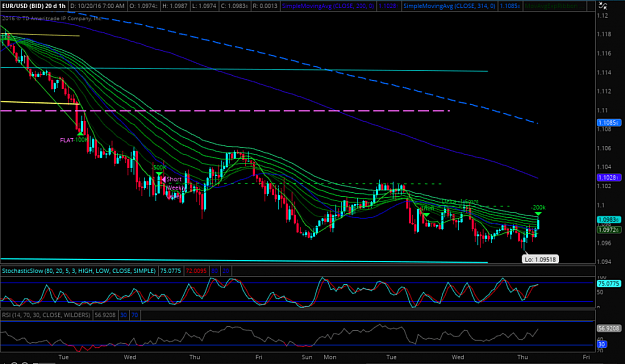Click the 1.1085 value in the header bar
Screen dimensions: 625x364
509,6
